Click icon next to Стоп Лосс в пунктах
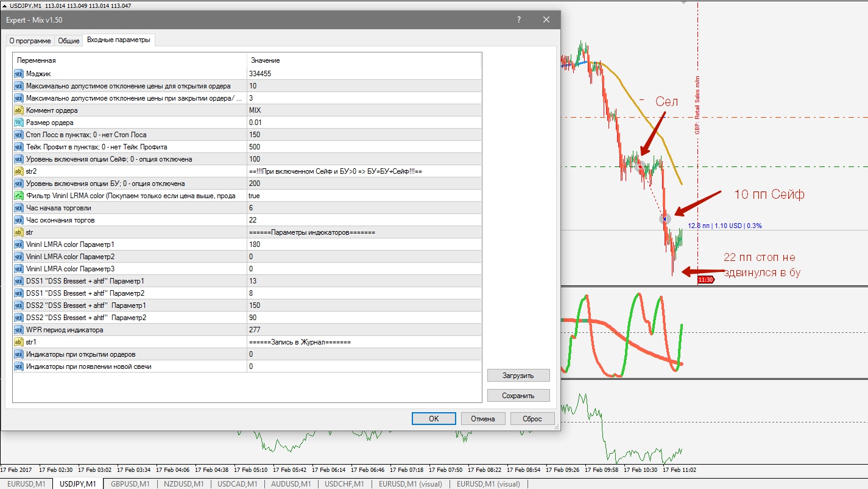The height and width of the screenshot is (489, 868). click(19, 135)
